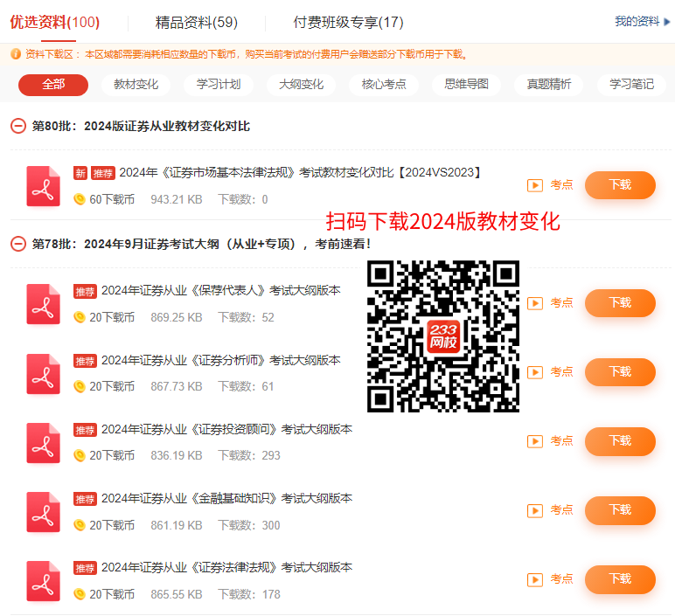Select the 全部 filter pill
Viewport: 675px width, 616px height.
(53, 85)
